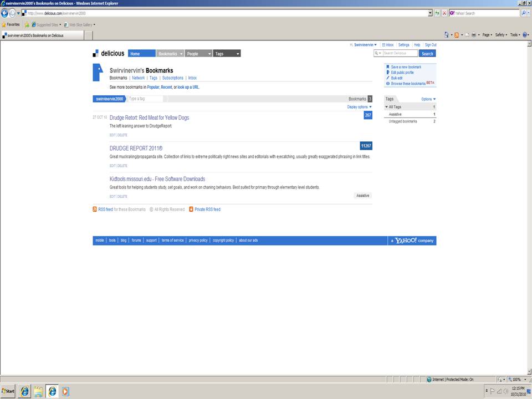
Task: Collapse the All Tags list
Action: coord(386,107)
